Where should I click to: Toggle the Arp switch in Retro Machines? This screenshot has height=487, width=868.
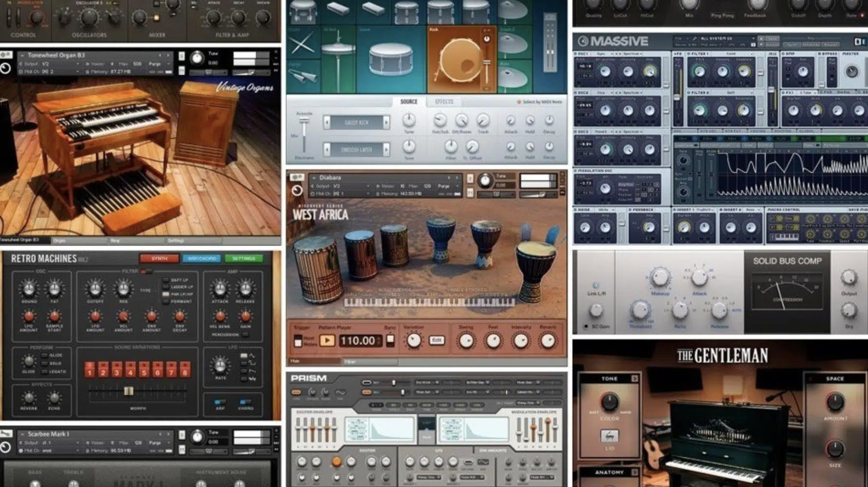pos(220,403)
